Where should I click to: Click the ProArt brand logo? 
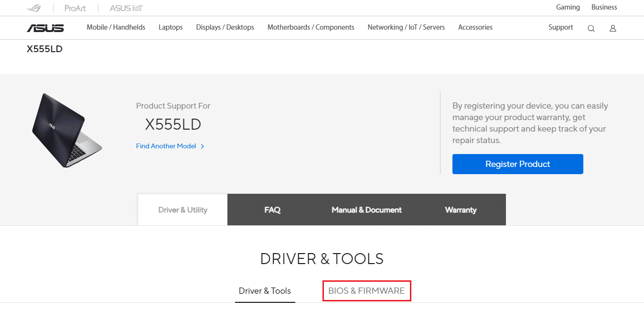[75, 8]
